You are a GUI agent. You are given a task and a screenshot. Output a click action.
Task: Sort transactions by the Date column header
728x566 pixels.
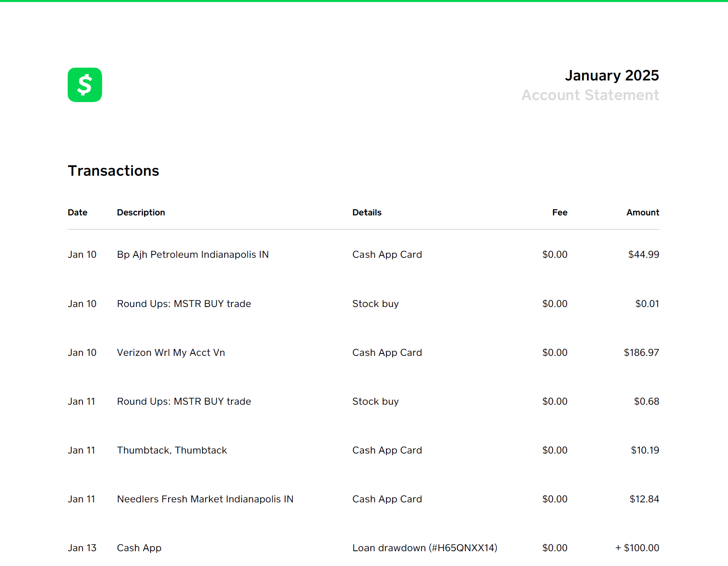pos(77,213)
